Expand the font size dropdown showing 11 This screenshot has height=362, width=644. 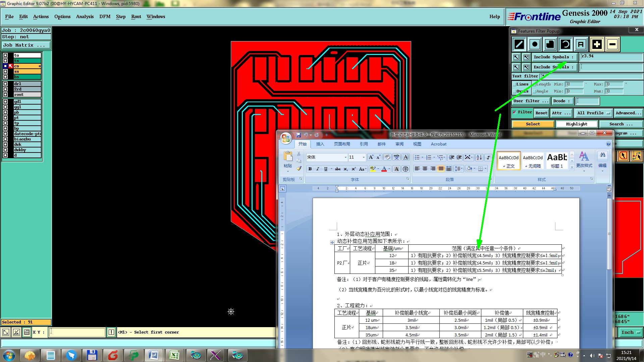(363, 157)
